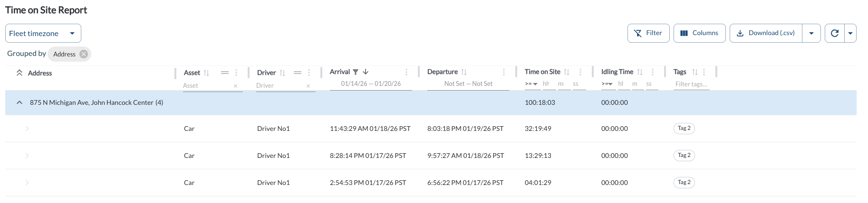Open the Columns chooser

pyautogui.click(x=699, y=33)
